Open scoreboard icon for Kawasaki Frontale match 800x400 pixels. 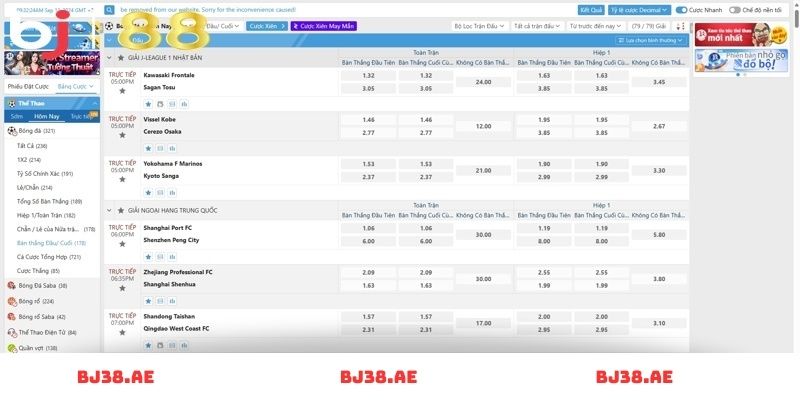click(x=172, y=104)
